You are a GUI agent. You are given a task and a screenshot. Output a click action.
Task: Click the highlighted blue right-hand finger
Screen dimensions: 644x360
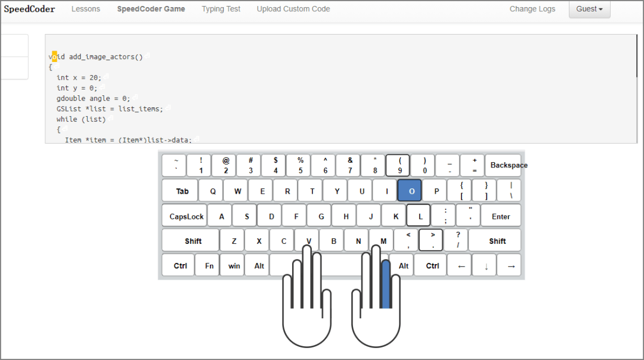pyautogui.click(x=386, y=284)
